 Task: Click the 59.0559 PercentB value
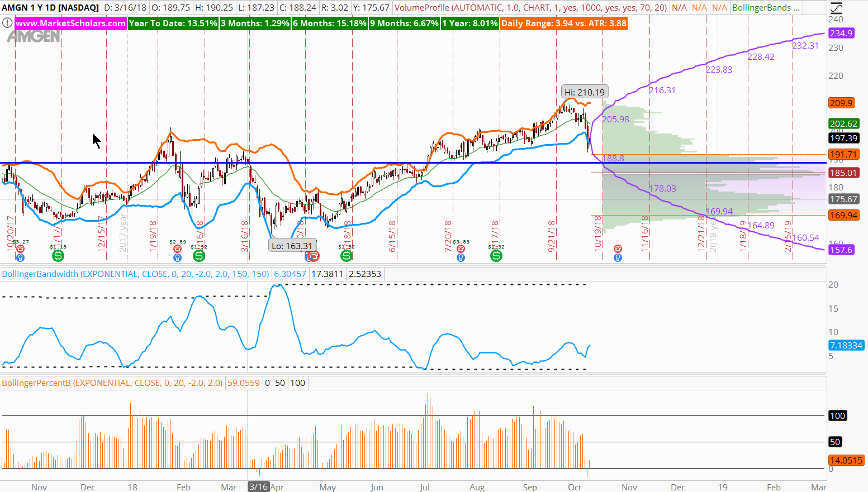[x=243, y=383]
